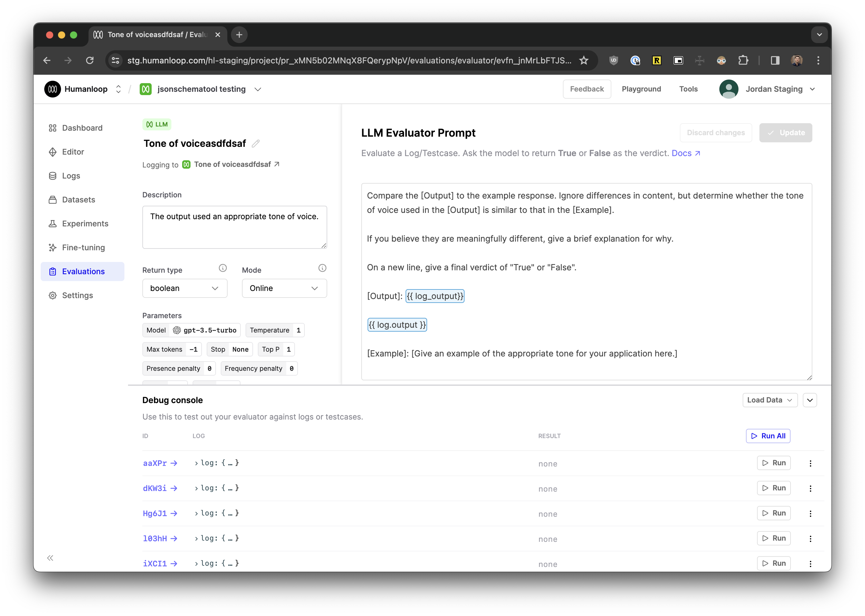Open Editor in sidebar
Screen dimensions: 865x616
(x=82, y=152)
